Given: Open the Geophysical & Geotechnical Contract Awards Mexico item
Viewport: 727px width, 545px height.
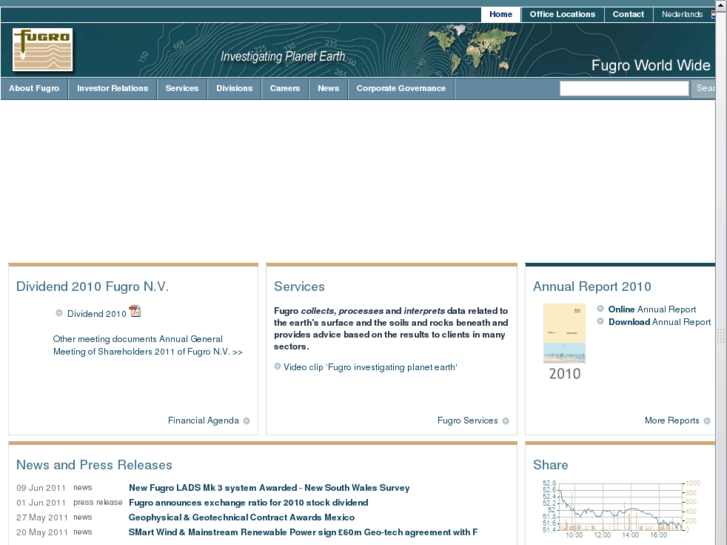Looking at the screenshot, I should coord(241,518).
